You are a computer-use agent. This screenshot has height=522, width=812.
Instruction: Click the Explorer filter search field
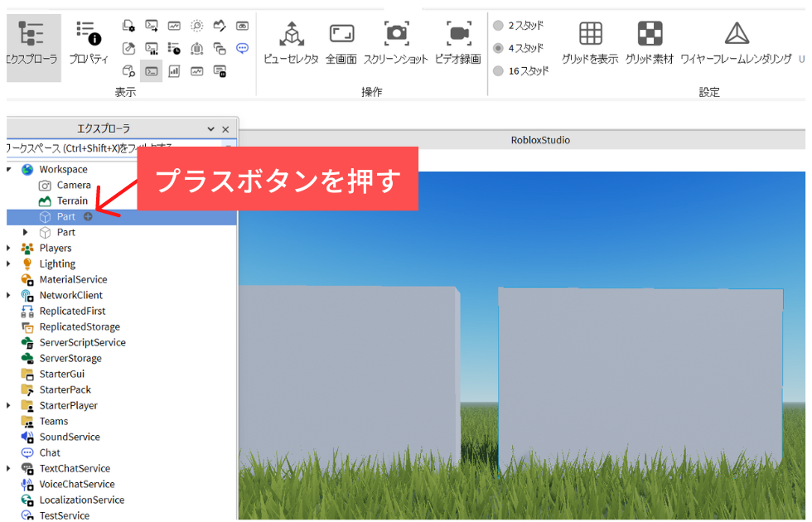[x=108, y=148]
